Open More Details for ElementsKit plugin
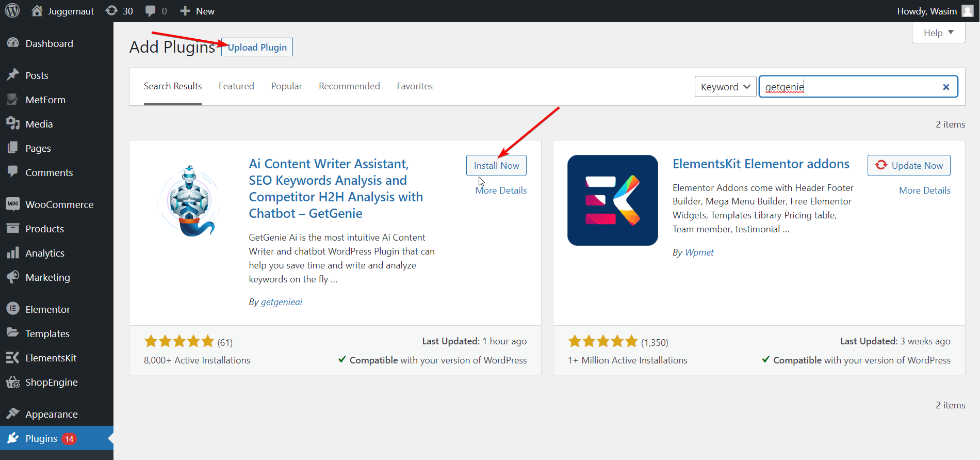This screenshot has height=460, width=980. click(x=925, y=190)
